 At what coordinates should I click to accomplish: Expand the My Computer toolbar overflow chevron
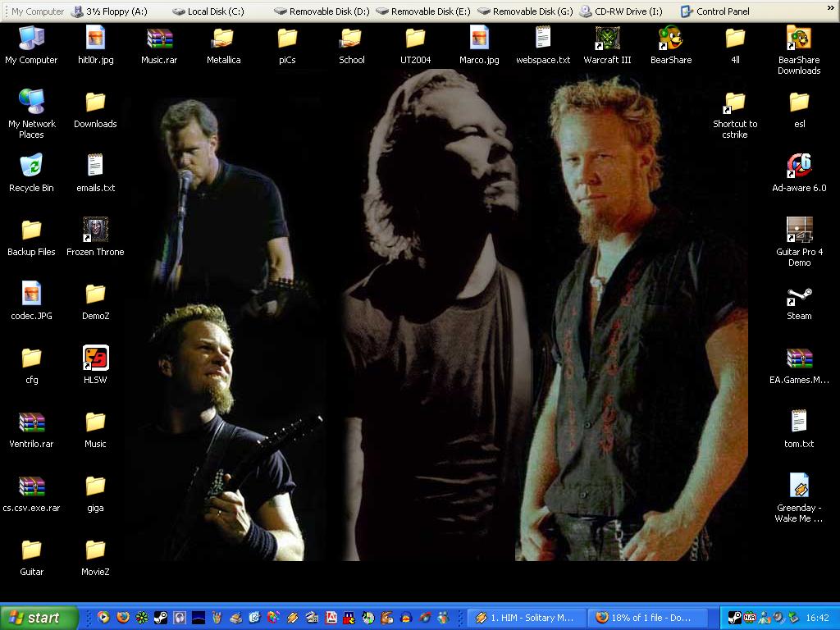831,11
